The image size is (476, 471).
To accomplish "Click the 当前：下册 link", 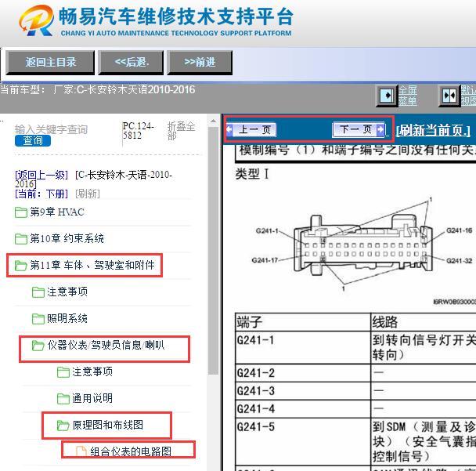I will click(x=41, y=194).
